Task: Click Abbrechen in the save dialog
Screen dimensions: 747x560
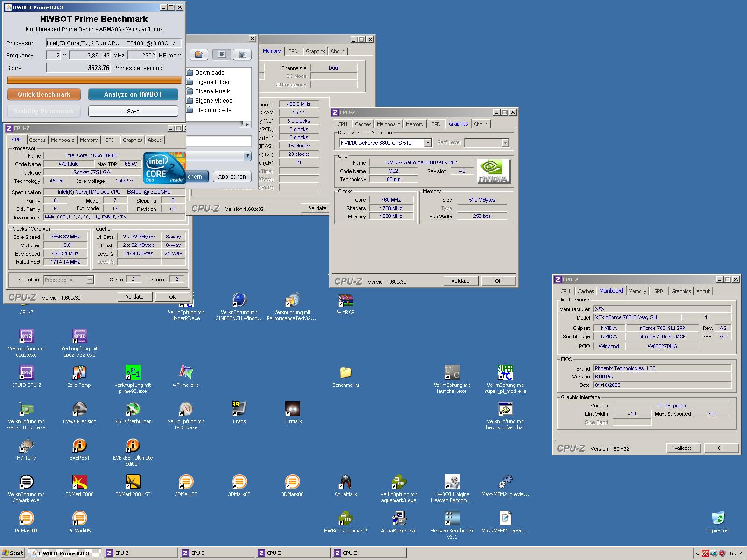Action: pyautogui.click(x=232, y=177)
